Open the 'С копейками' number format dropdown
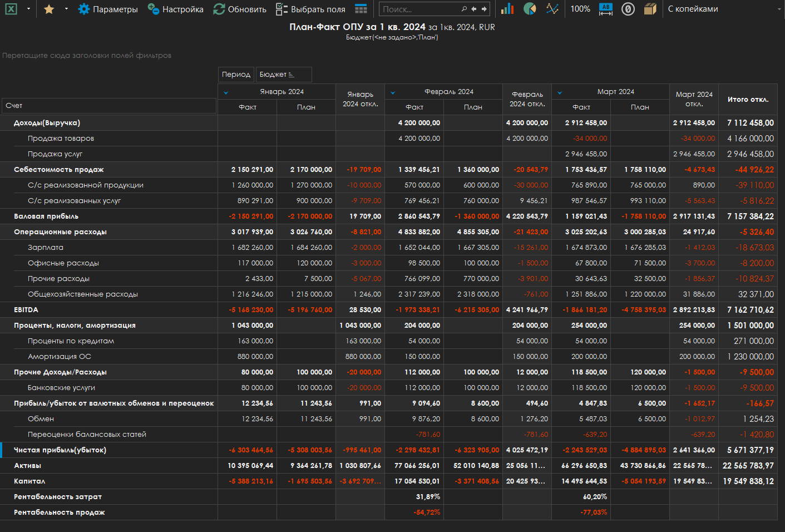 coord(723,9)
